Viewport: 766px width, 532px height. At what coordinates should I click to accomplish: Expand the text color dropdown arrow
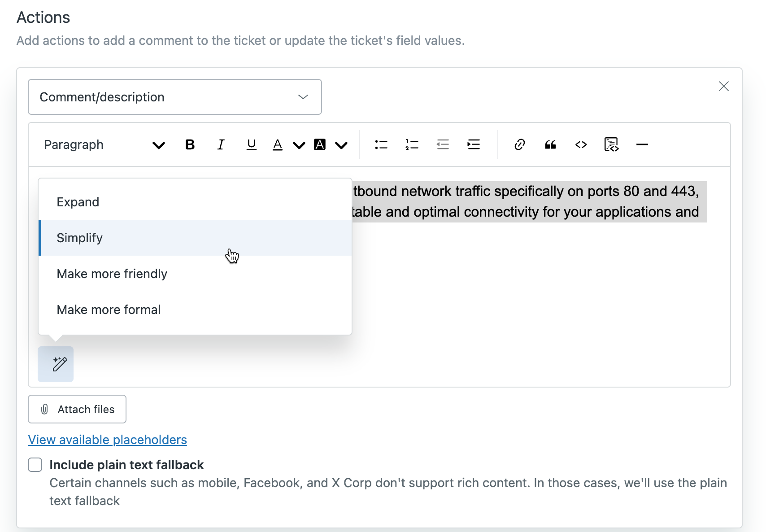[299, 144]
